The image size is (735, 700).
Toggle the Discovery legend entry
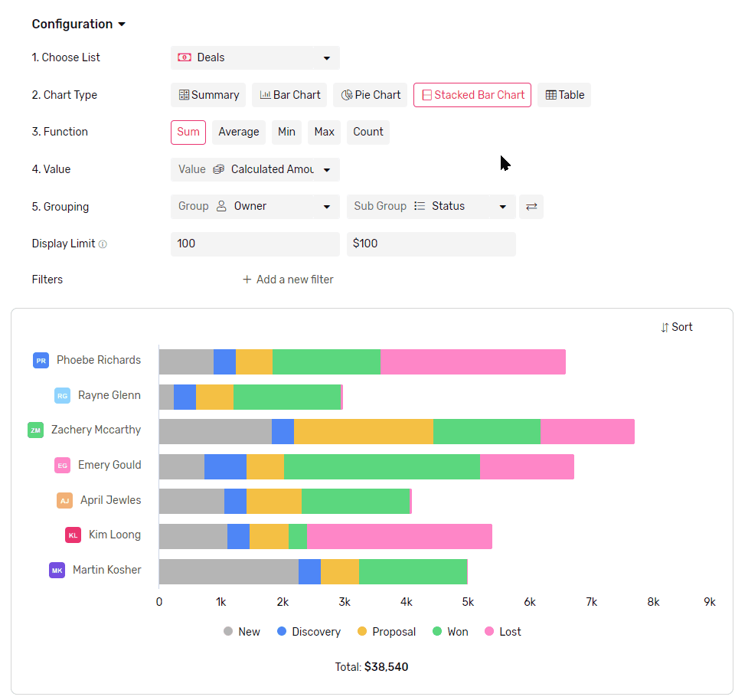tap(309, 632)
